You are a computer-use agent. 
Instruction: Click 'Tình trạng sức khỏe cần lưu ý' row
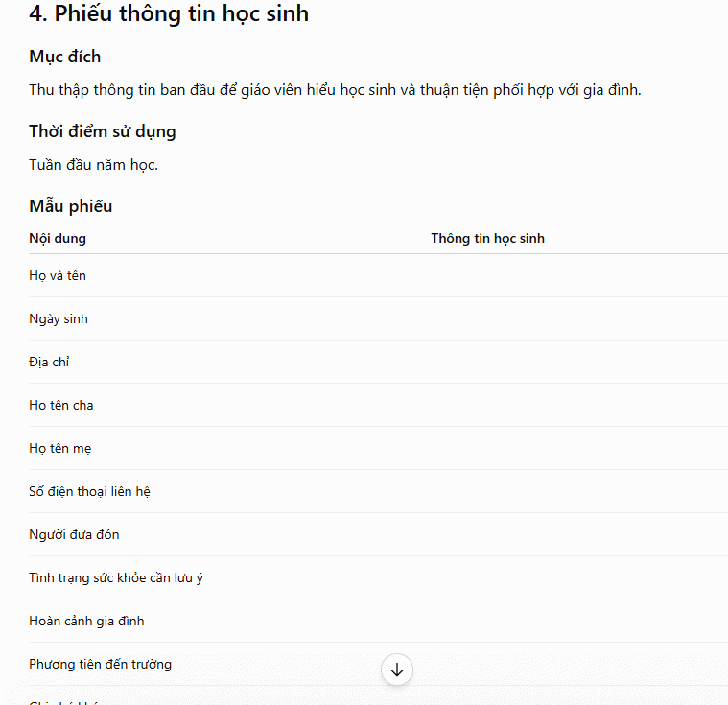coord(379,578)
